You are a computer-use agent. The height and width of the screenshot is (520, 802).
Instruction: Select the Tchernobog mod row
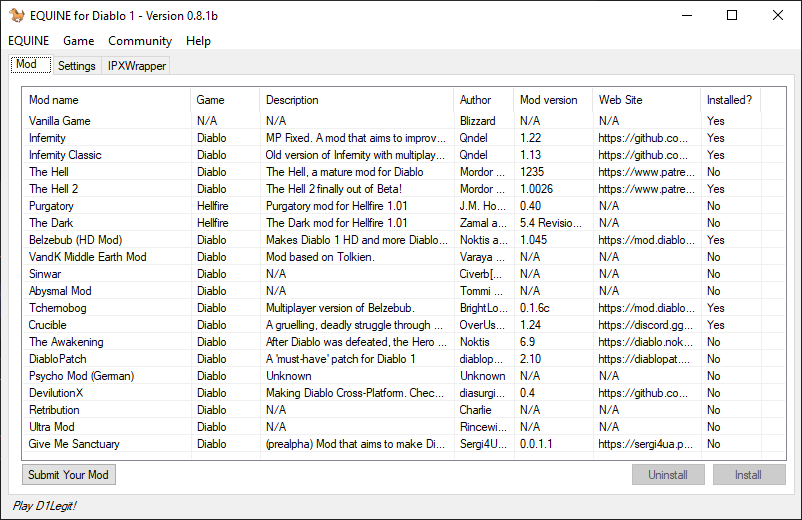pyautogui.click(x=404, y=307)
